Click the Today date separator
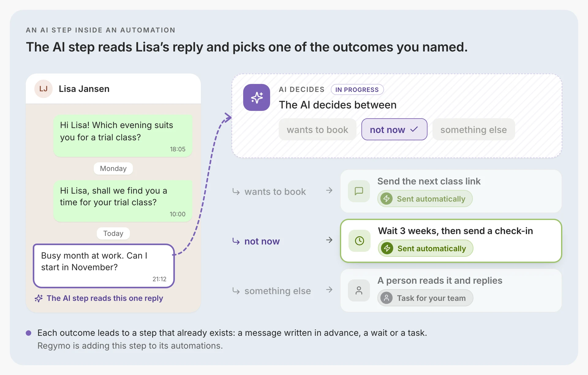 [x=113, y=233]
